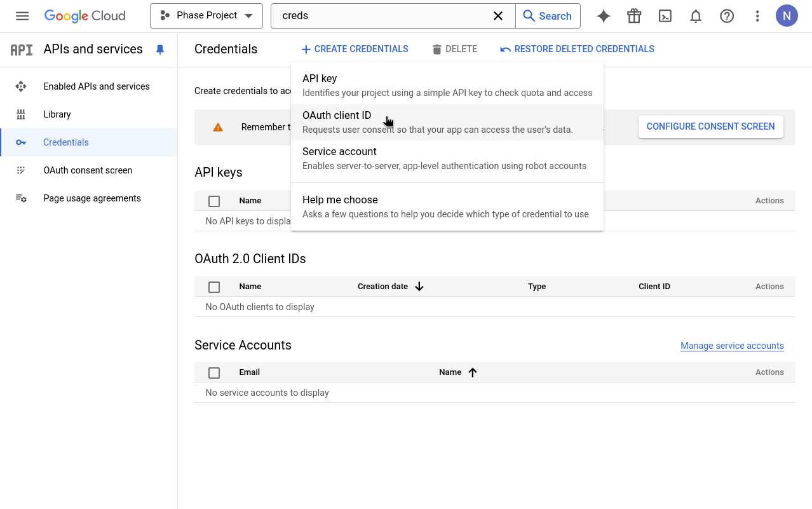Open the three-dot settings menu
This screenshot has height=509, width=812.
click(757, 16)
